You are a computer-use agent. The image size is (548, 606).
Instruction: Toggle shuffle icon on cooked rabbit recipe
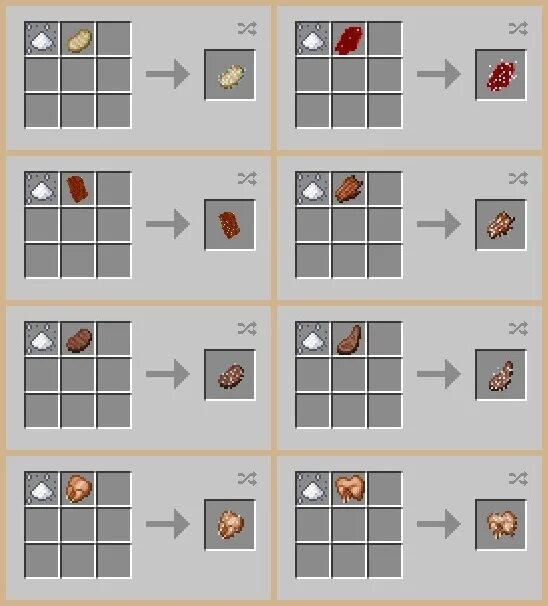click(x=518, y=479)
